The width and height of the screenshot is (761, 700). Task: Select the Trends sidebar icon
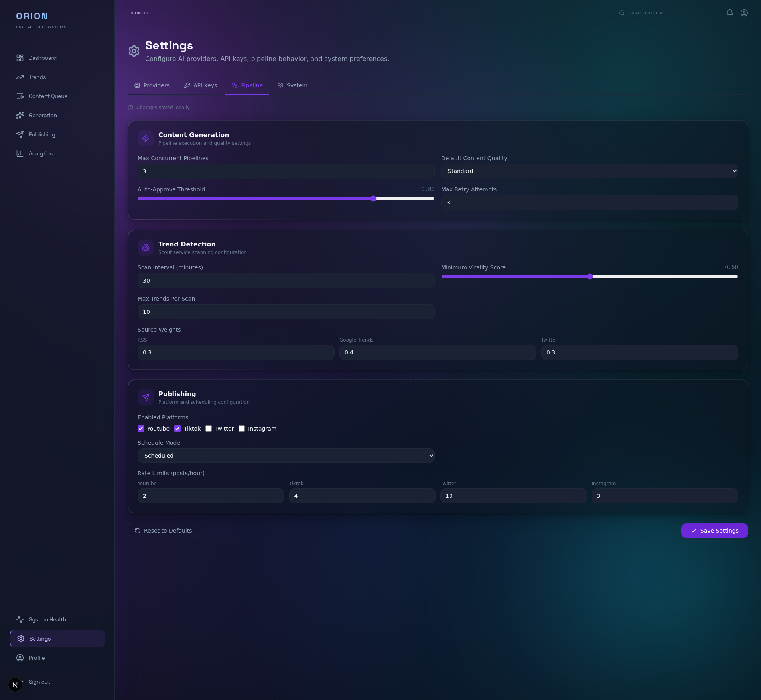pos(21,77)
